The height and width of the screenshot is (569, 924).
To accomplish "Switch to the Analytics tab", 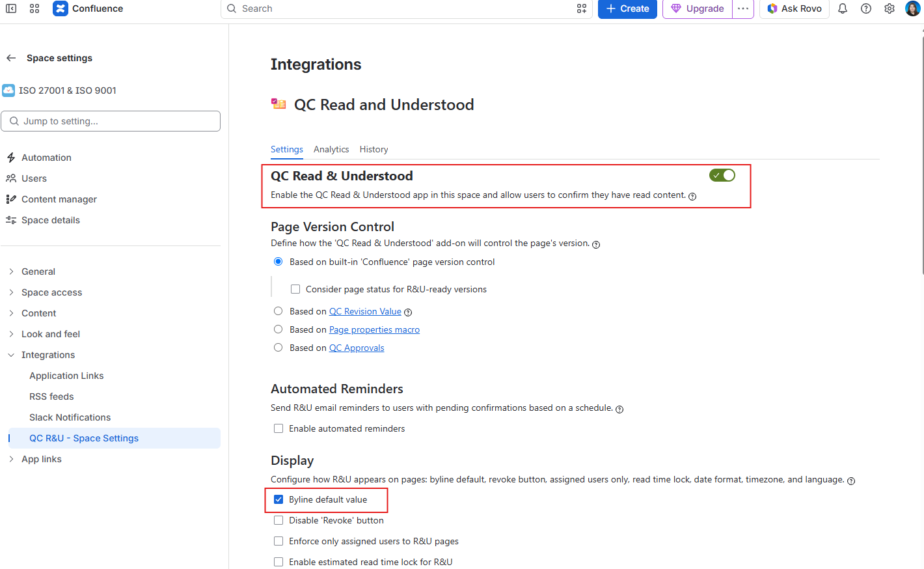I will (331, 149).
